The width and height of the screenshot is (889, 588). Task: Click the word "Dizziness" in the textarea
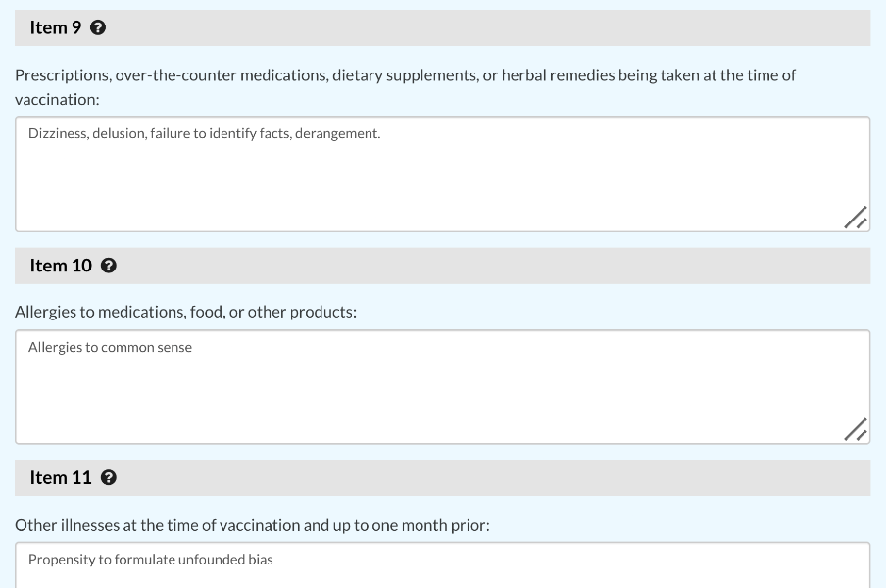click(57, 133)
